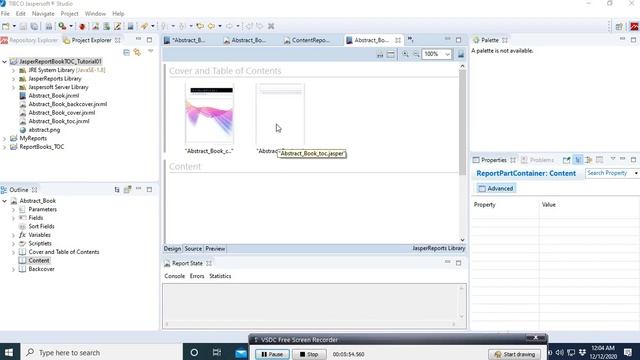Viewport: 640px width, 360px height.
Task: Click the red Jaspersoft perspective icon
Action: click(634, 27)
